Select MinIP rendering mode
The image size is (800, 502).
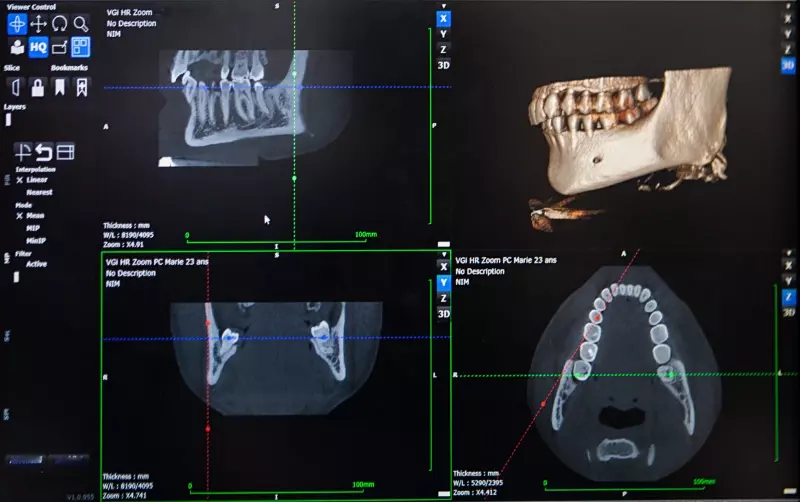click(36, 240)
